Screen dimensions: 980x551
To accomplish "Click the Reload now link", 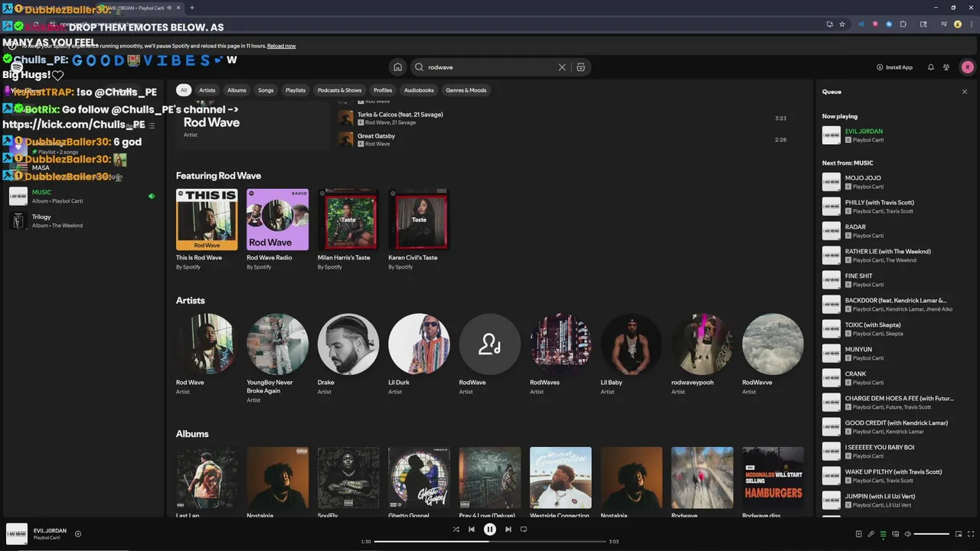I will coord(281,46).
